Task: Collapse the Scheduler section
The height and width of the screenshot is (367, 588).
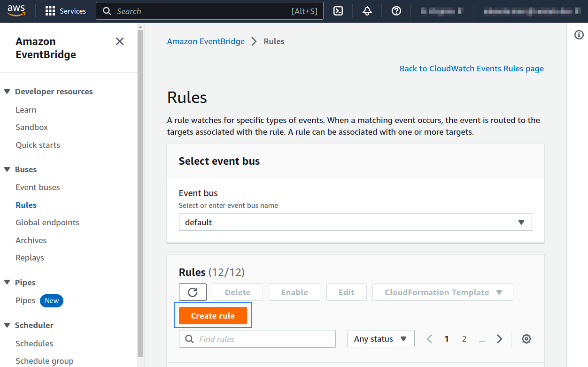Action: pyautogui.click(x=7, y=325)
